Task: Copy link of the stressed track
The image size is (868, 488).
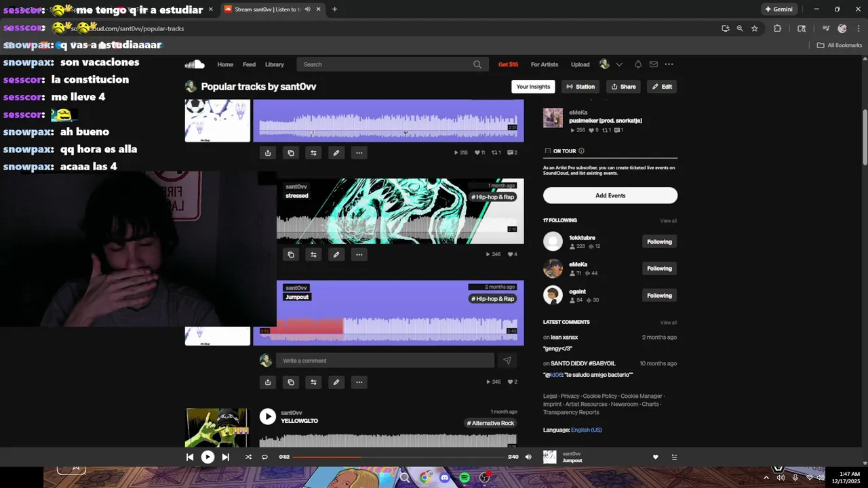Action: pyautogui.click(x=291, y=255)
